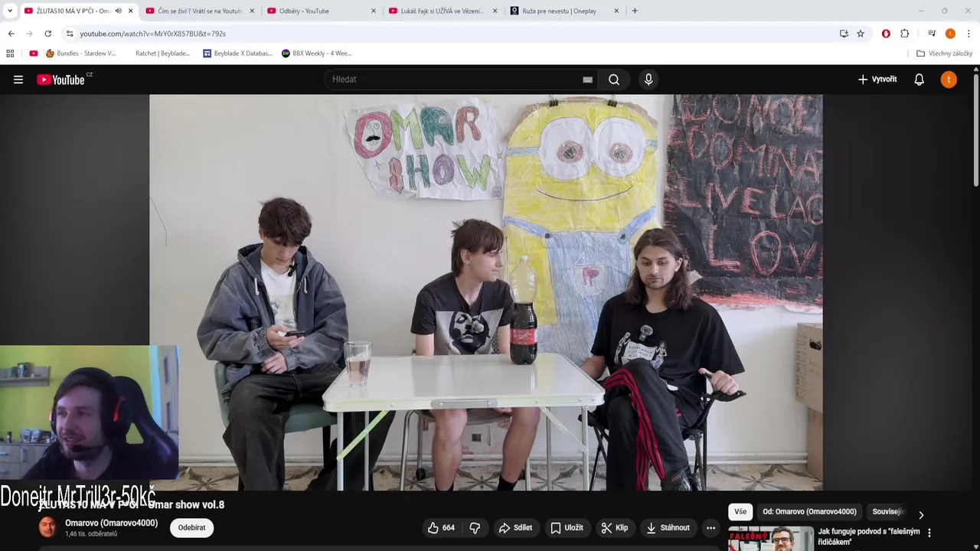Like the video with the thumbs-up 664 button
The width and height of the screenshot is (980, 551).
tap(441, 528)
